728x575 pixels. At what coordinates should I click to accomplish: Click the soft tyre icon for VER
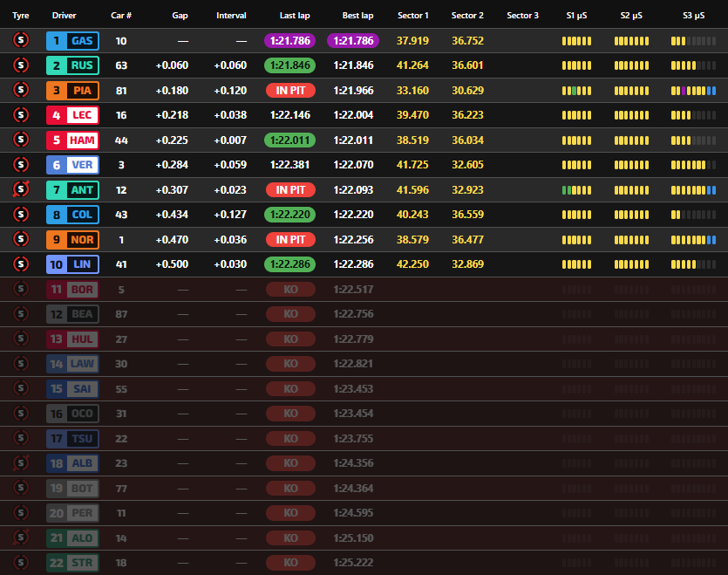[20, 165]
